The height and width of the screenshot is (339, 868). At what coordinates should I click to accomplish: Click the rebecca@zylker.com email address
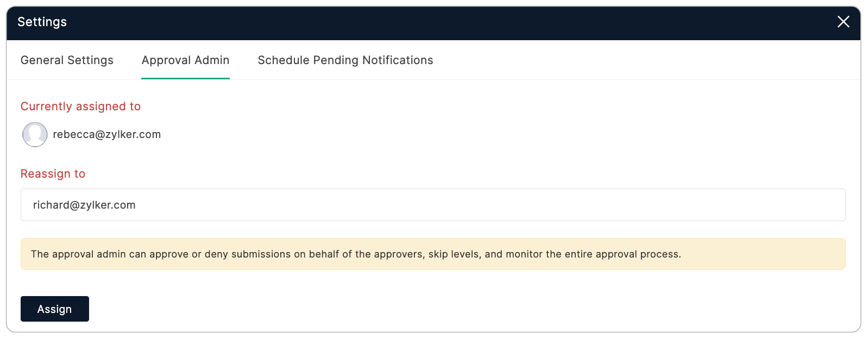tap(106, 135)
